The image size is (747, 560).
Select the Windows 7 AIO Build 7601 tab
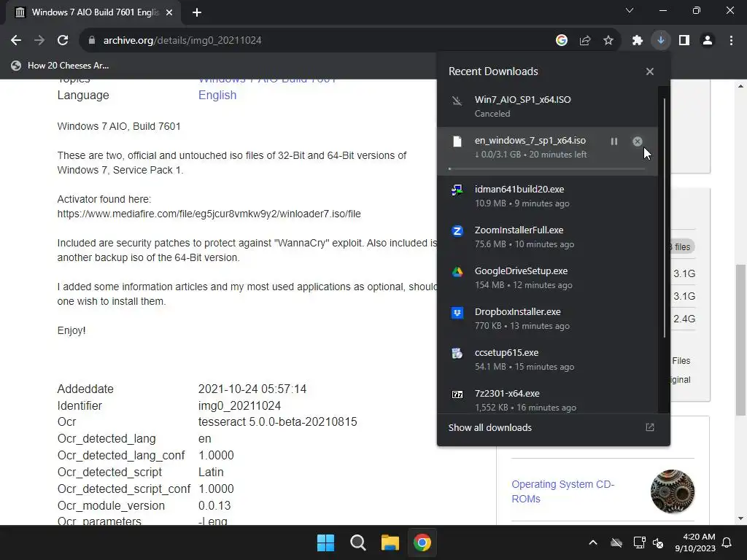pyautogui.click(x=93, y=12)
